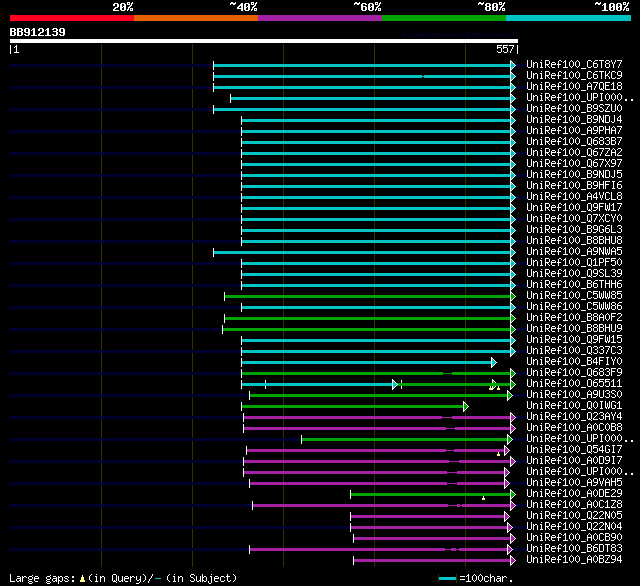This screenshot has width=640, height=586.
Task: Select UniRef100_B9G6L3 hit label
Action: [574, 230]
